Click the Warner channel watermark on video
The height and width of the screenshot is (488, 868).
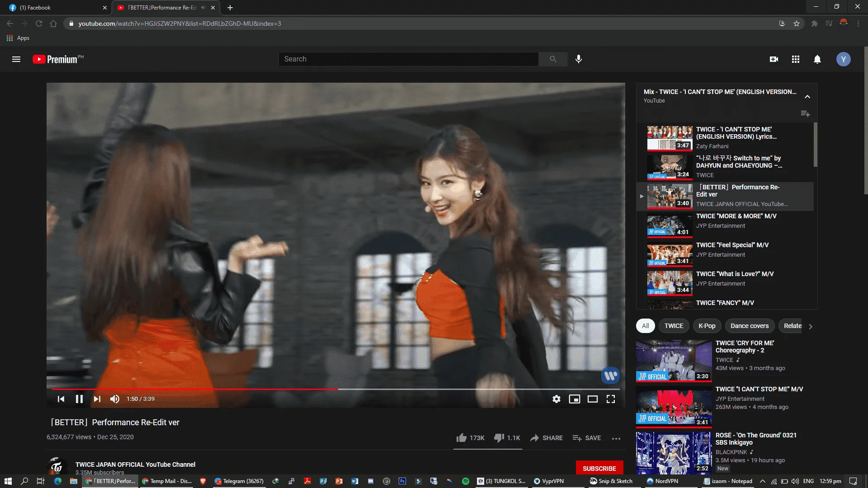610,375
